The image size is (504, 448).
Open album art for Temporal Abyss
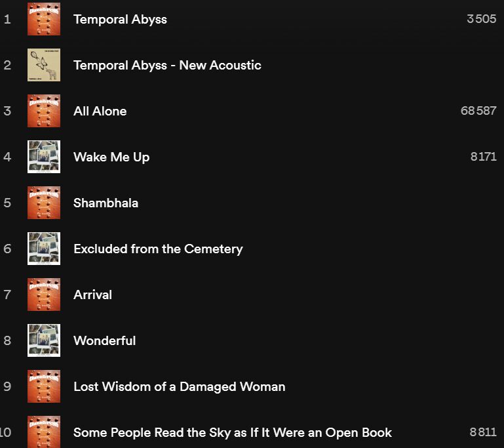coord(44,19)
